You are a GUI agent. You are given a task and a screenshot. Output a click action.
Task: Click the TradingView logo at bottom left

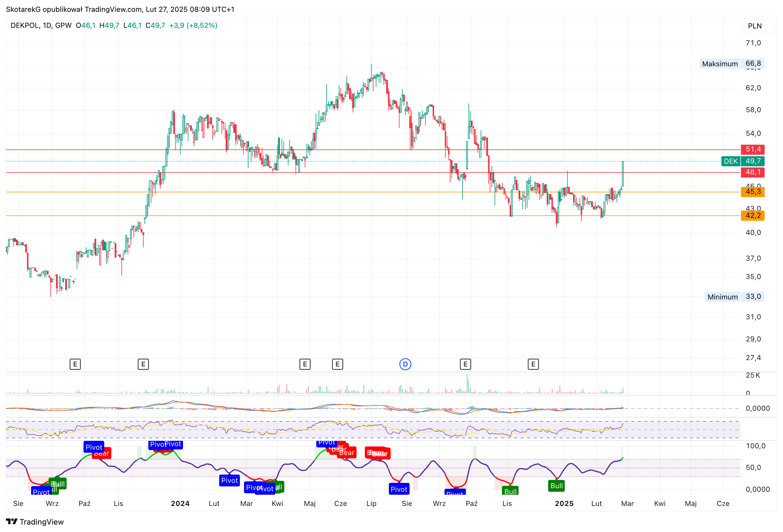(x=35, y=522)
